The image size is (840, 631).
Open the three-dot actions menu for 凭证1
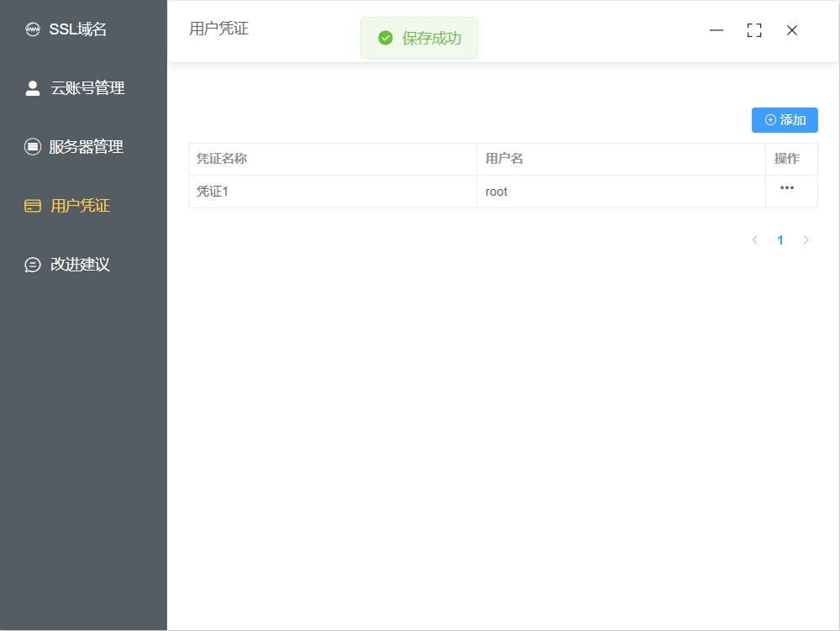pyautogui.click(x=787, y=188)
